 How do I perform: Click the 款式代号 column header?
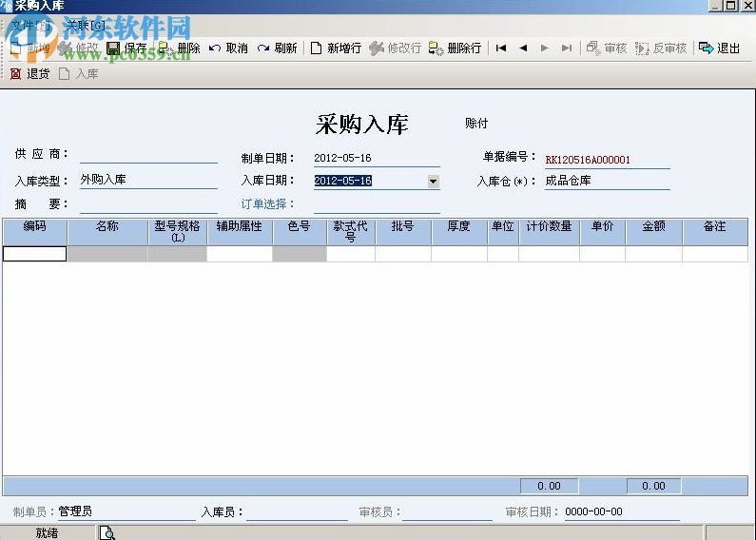[351, 231]
